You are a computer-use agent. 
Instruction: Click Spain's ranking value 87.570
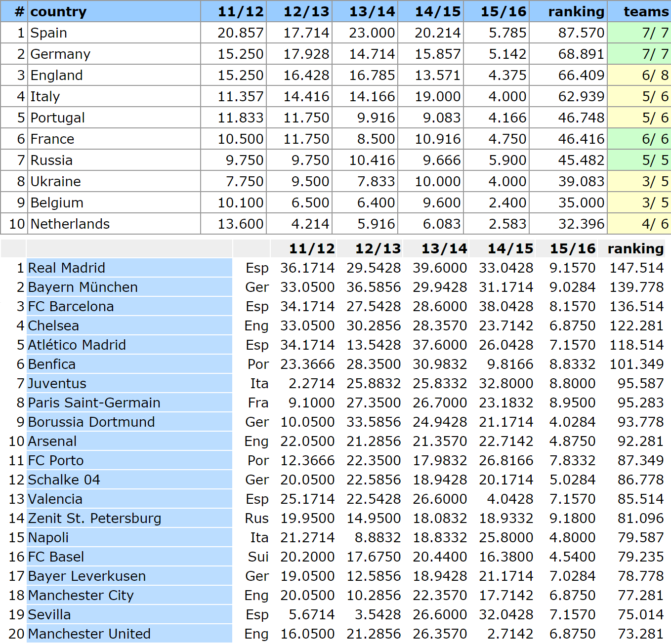click(581, 33)
